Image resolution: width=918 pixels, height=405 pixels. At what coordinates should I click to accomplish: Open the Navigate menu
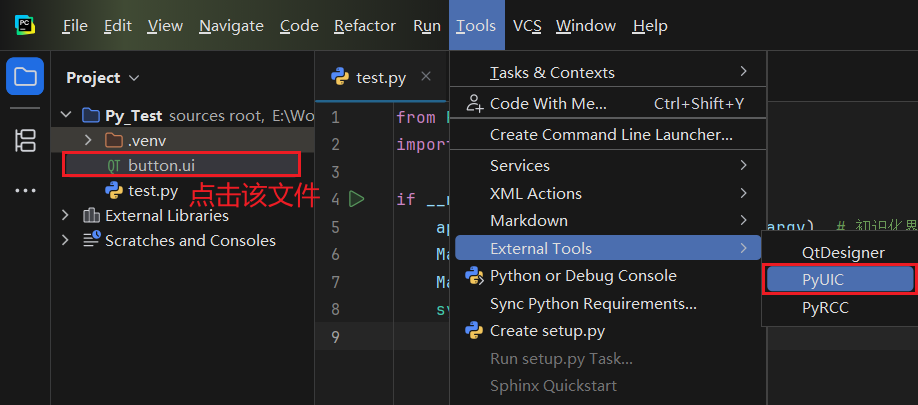click(231, 26)
